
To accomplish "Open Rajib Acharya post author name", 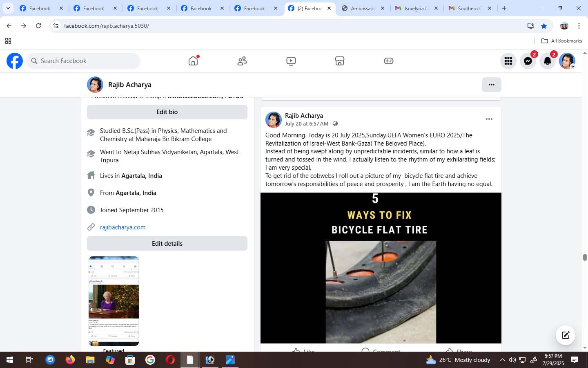I will click(304, 116).
